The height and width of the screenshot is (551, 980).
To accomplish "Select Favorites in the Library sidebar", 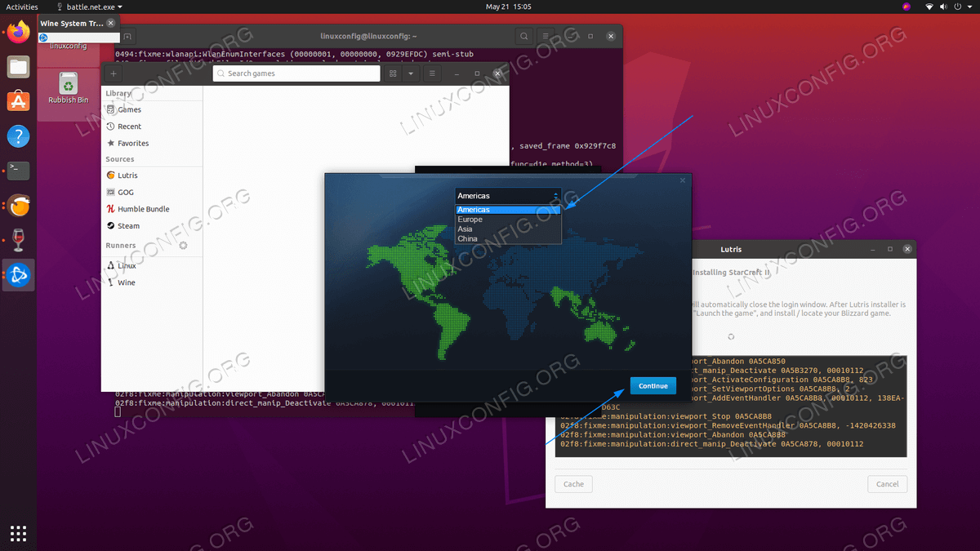I will (x=132, y=143).
